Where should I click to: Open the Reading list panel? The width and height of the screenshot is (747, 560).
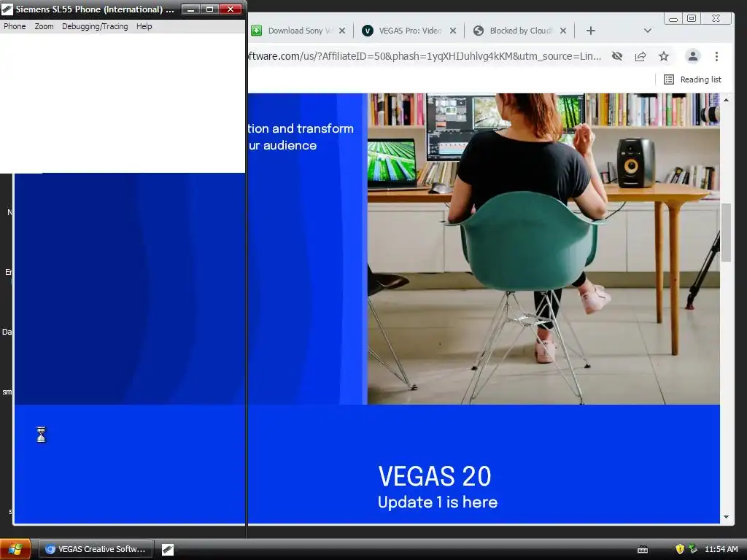click(x=693, y=79)
